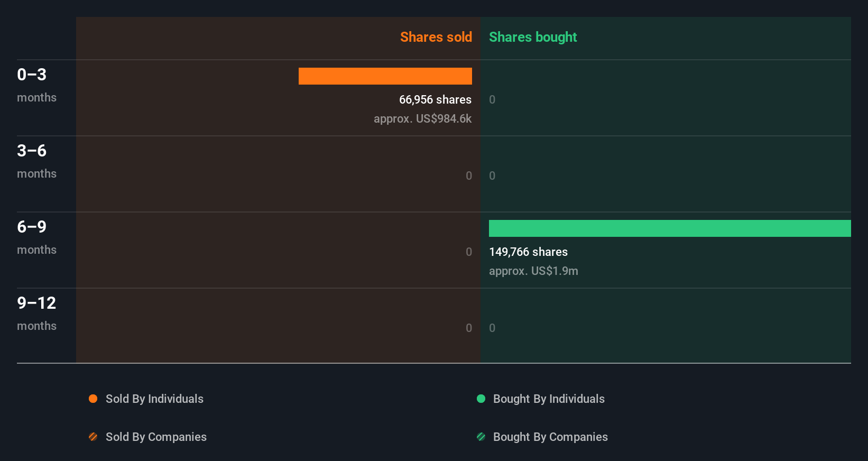
Task: Click the orange 0–3 months shares sold bar
Action: tap(385, 76)
